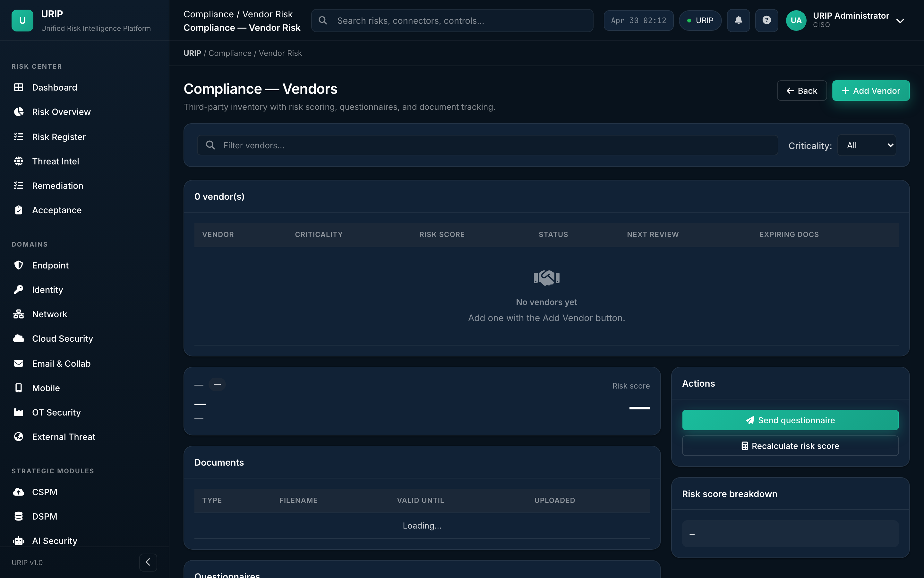Click the CSPM cloud upload icon
This screenshot has height=578, width=924.
18,492
